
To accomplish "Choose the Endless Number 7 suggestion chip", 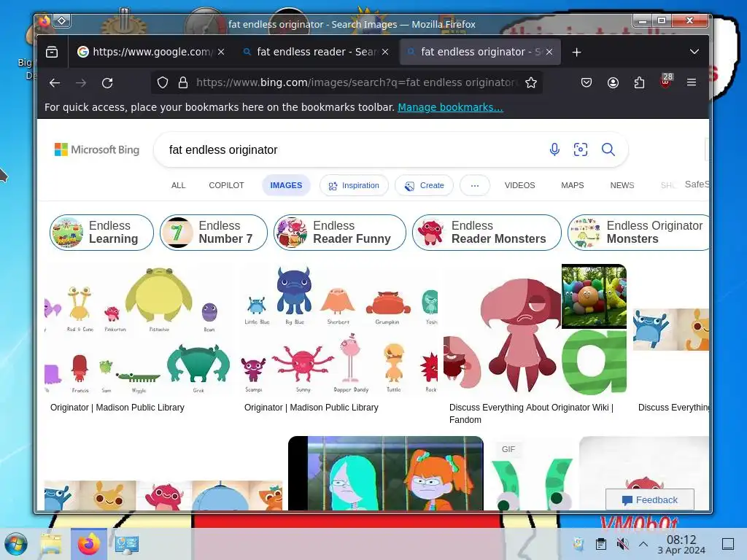I will tap(214, 233).
